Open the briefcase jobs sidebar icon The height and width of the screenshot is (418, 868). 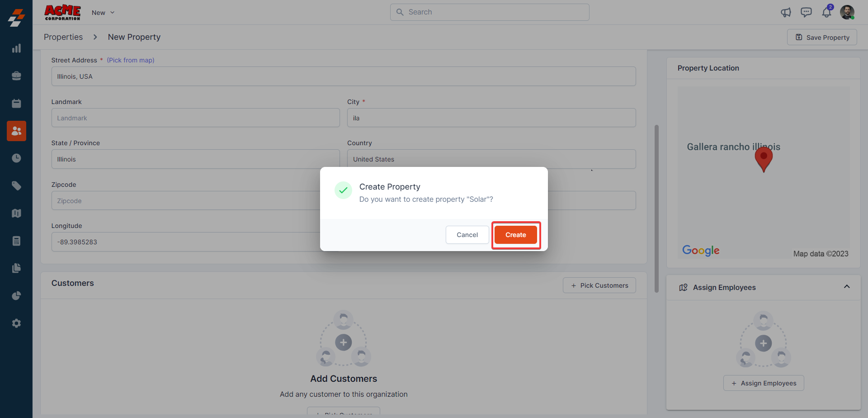pyautogui.click(x=16, y=76)
